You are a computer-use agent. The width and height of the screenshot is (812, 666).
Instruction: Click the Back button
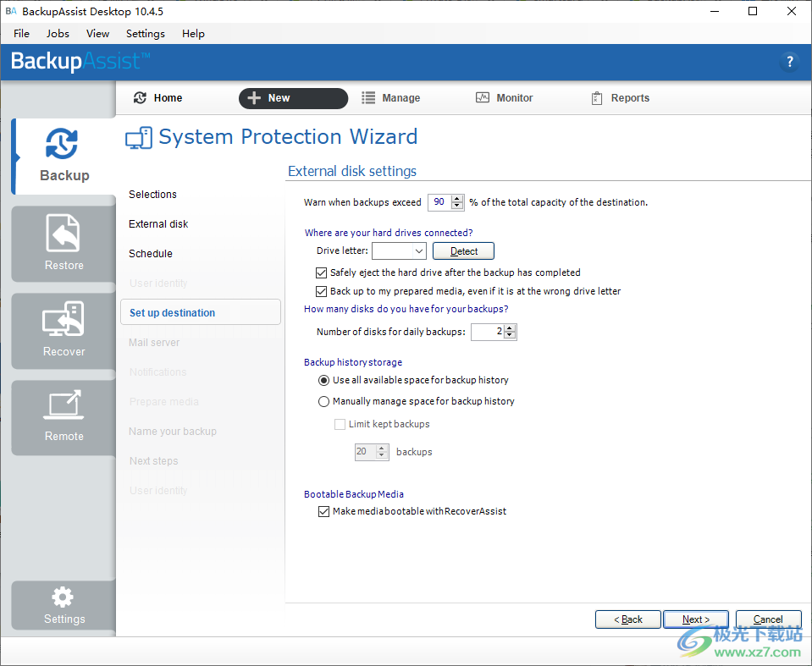(628, 619)
